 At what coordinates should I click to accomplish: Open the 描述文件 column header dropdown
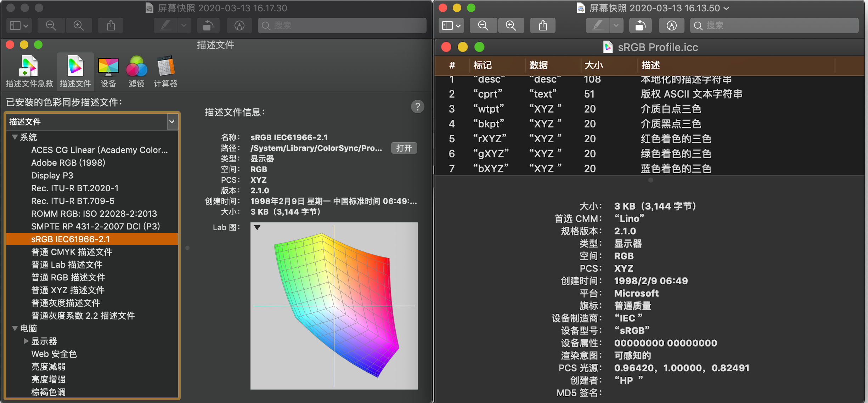(172, 122)
